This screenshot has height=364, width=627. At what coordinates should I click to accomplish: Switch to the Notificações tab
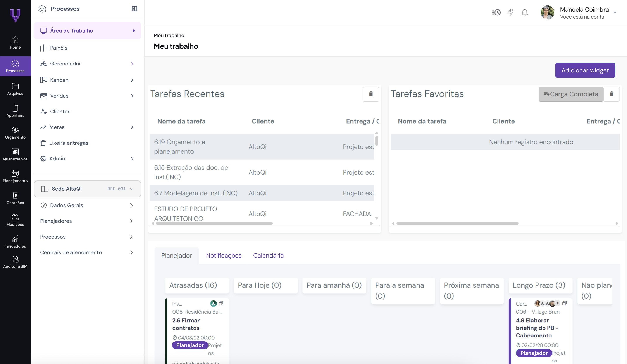(224, 256)
